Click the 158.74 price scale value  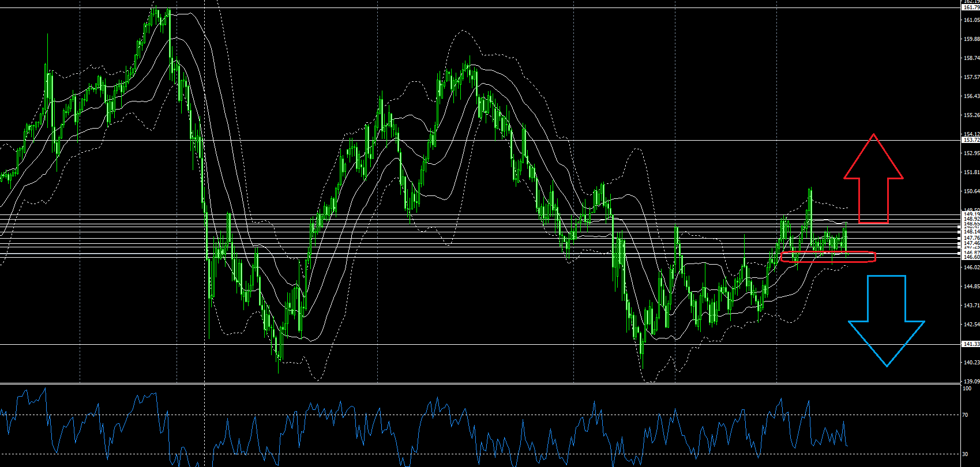pyautogui.click(x=971, y=58)
